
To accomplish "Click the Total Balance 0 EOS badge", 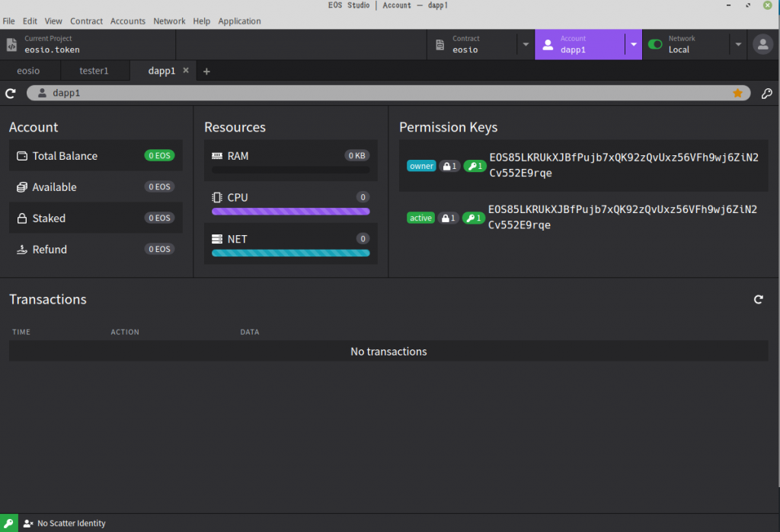I will (159, 155).
